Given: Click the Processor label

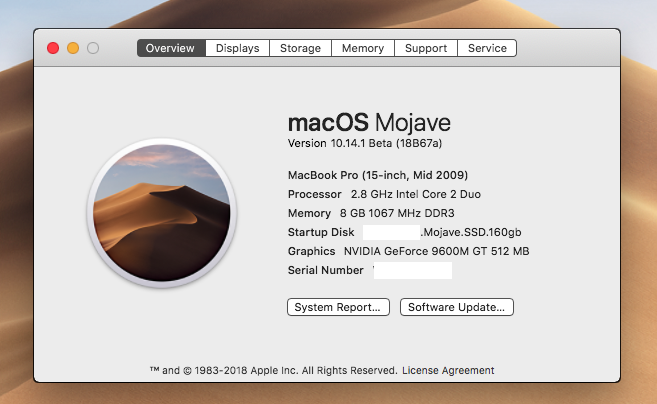Looking at the screenshot, I should (x=315, y=194).
